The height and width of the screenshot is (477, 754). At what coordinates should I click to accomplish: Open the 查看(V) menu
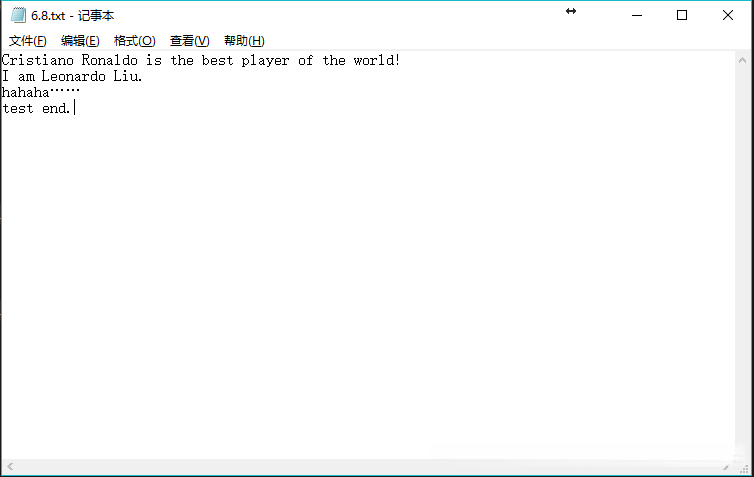[189, 41]
